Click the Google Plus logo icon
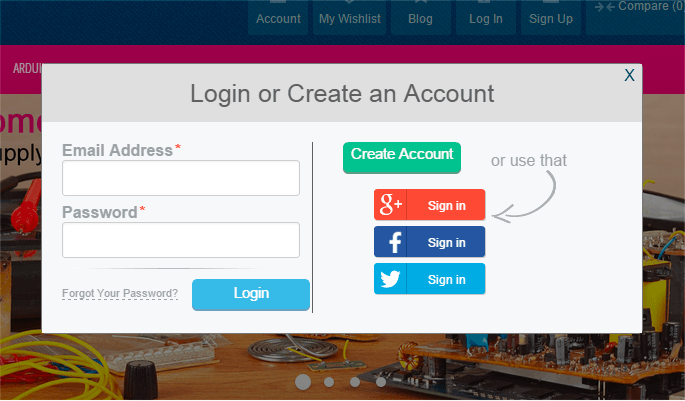Screen dimensions: 685x401 [390, 204]
